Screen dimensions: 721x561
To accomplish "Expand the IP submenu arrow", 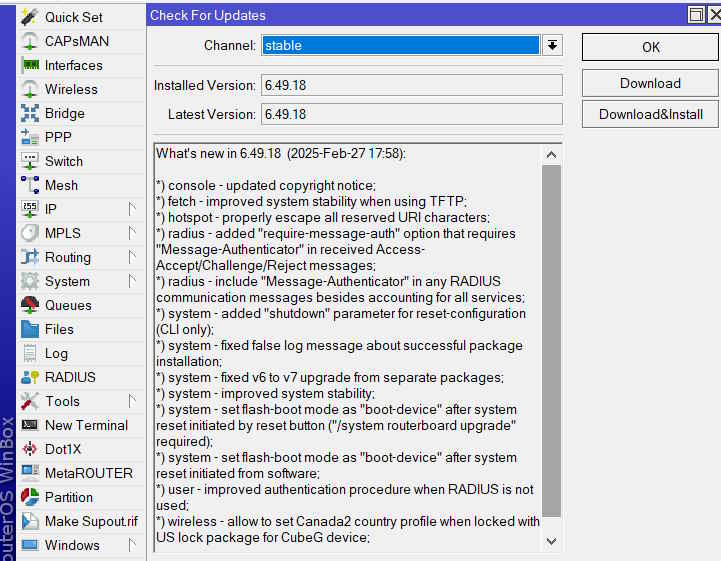I will tap(132, 209).
